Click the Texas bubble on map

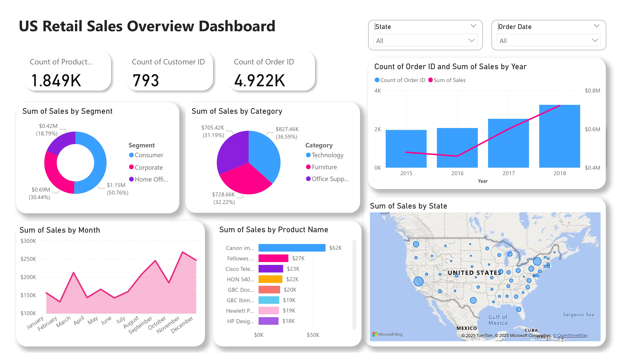(x=473, y=300)
